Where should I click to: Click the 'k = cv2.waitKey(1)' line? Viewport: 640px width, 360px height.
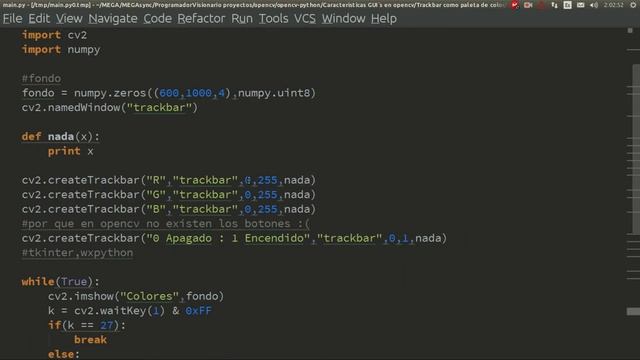129,311
